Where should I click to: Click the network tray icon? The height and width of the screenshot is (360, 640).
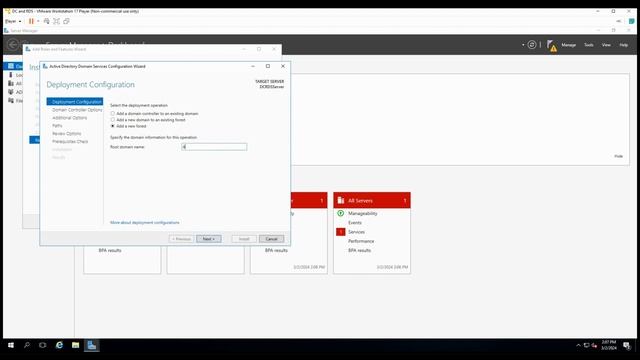pos(587,345)
